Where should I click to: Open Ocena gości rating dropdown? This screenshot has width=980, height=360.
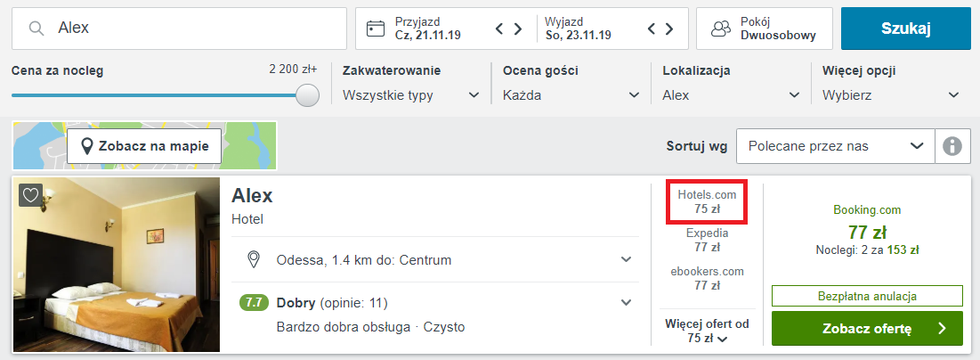click(x=571, y=95)
